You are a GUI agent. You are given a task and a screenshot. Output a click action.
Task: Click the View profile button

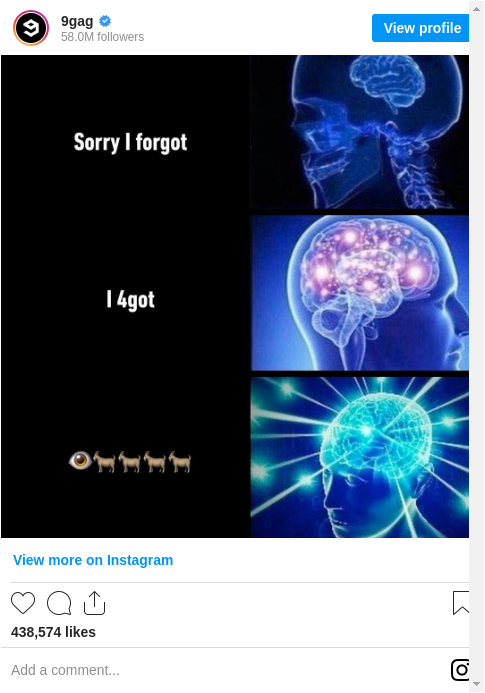click(x=420, y=28)
